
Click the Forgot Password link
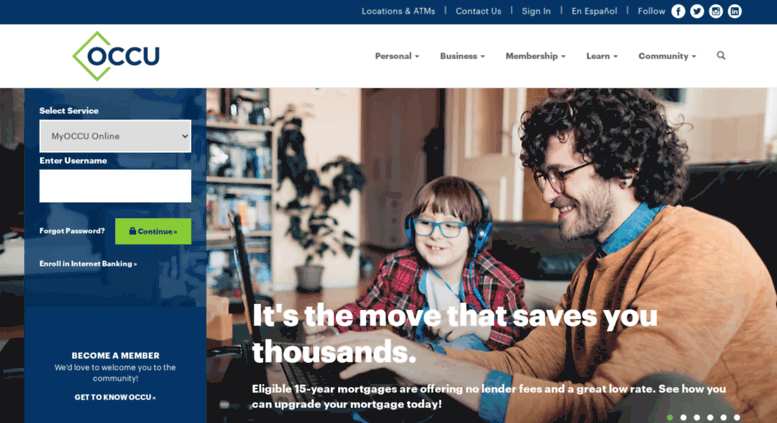(x=72, y=231)
